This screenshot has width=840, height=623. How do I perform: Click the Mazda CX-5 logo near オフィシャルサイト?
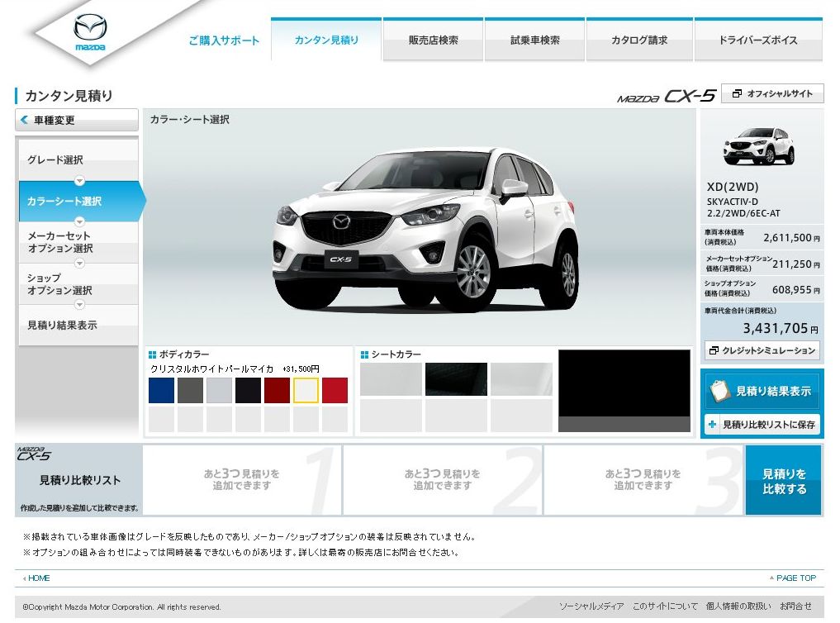[667, 95]
